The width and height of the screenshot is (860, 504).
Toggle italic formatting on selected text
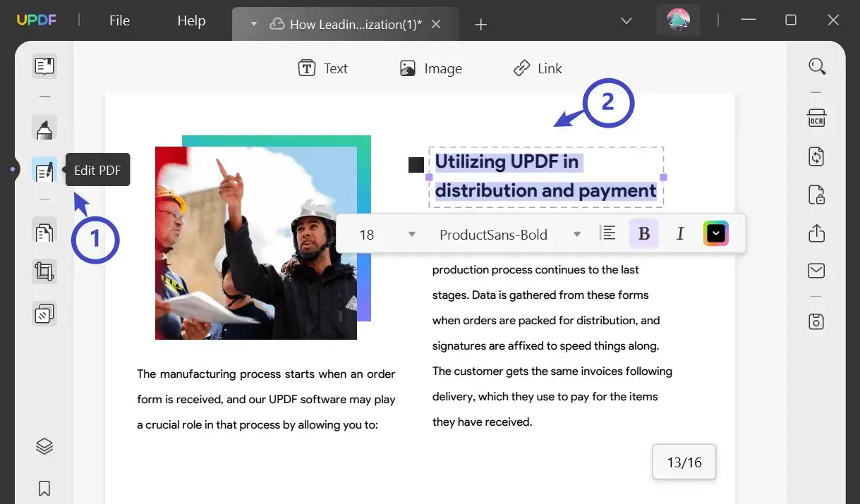pos(679,233)
